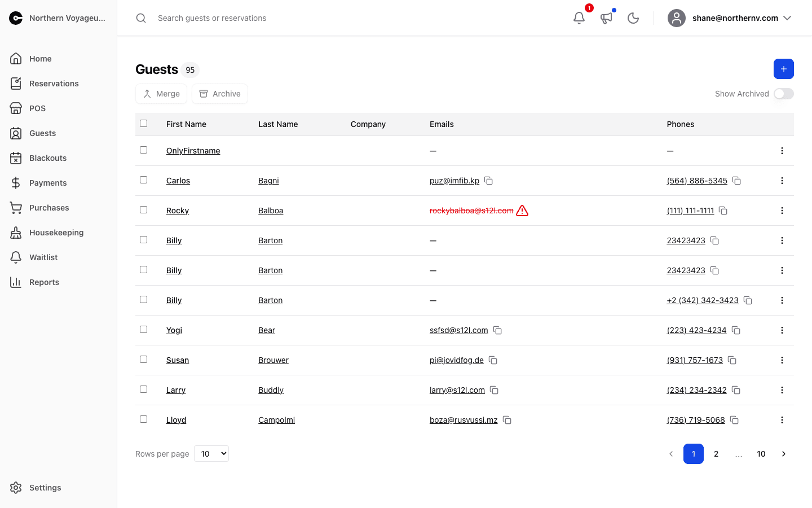Screen dimensions: 812x508
Task: Copy phone number (111) 111-1111
Action: point(723,211)
